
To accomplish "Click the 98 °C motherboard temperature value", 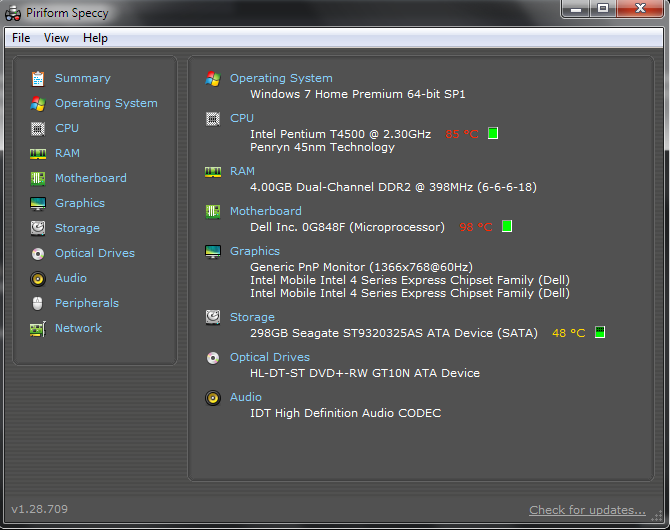I will click(476, 227).
